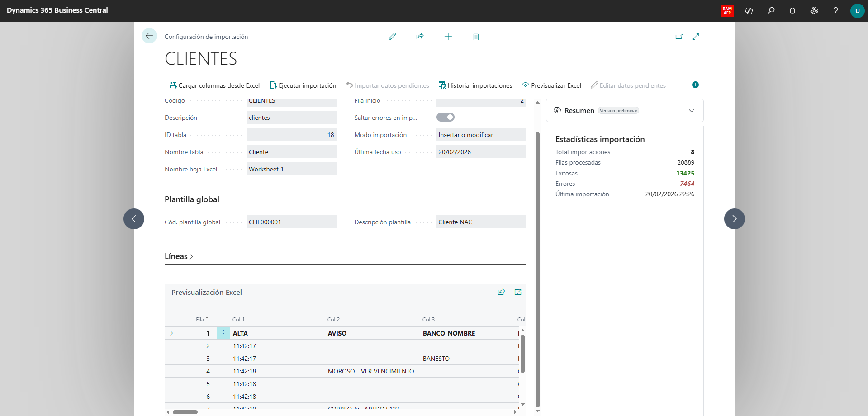Click the plus icon to create new
868x416 pixels.
(x=448, y=37)
